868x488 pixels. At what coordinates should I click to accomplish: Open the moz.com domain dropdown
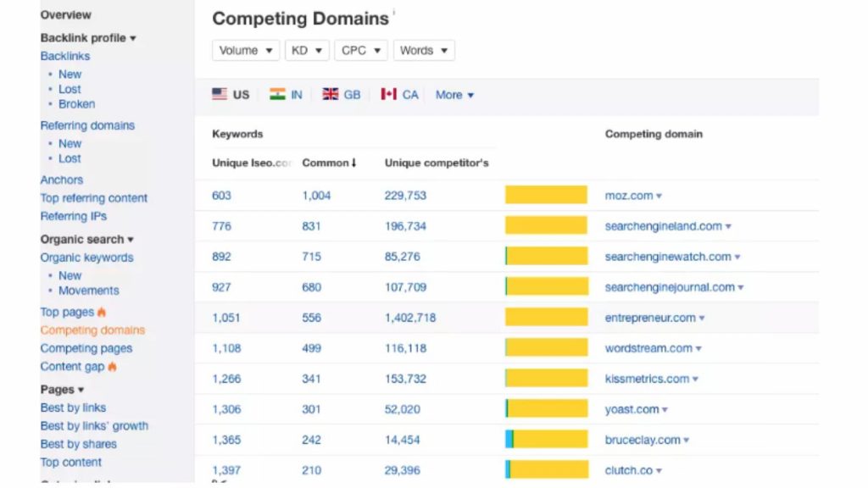point(659,196)
